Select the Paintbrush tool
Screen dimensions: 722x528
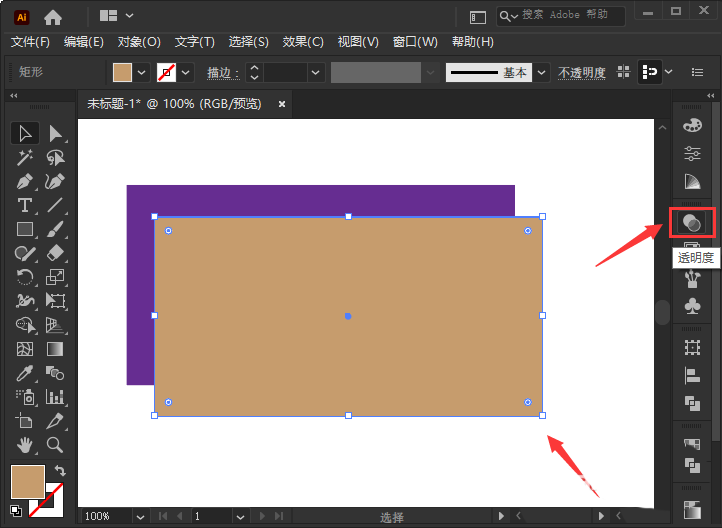(55, 229)
